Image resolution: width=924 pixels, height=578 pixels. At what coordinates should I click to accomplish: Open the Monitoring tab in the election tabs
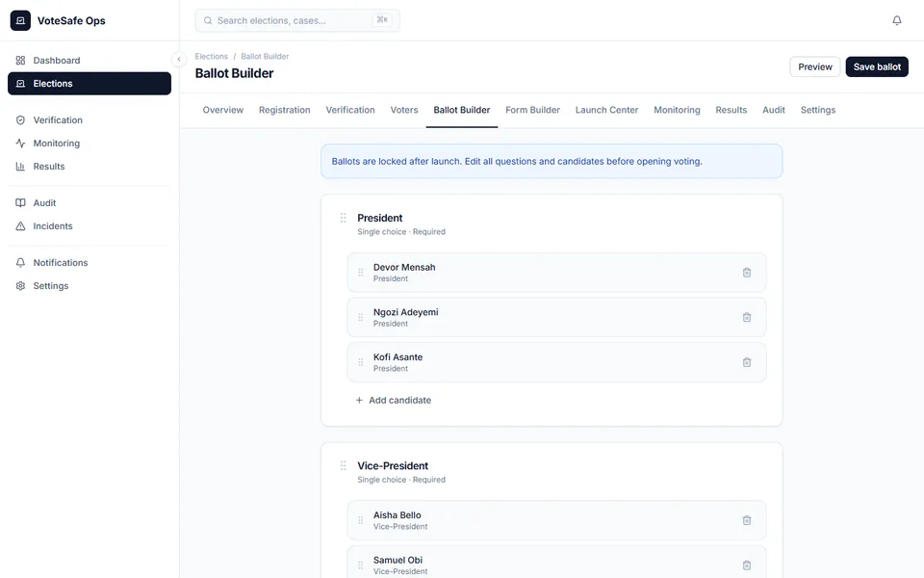pyautogui.click(x=677, y=110)
